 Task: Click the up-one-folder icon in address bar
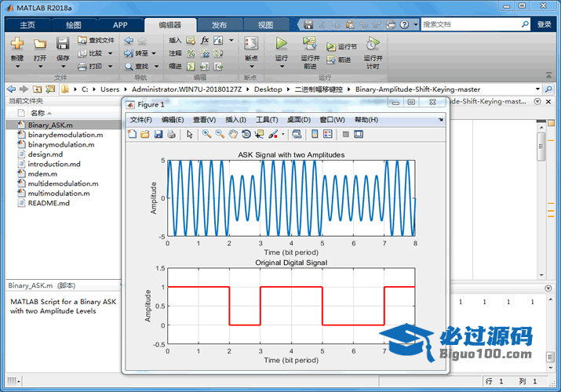click(x=37, y=89)
